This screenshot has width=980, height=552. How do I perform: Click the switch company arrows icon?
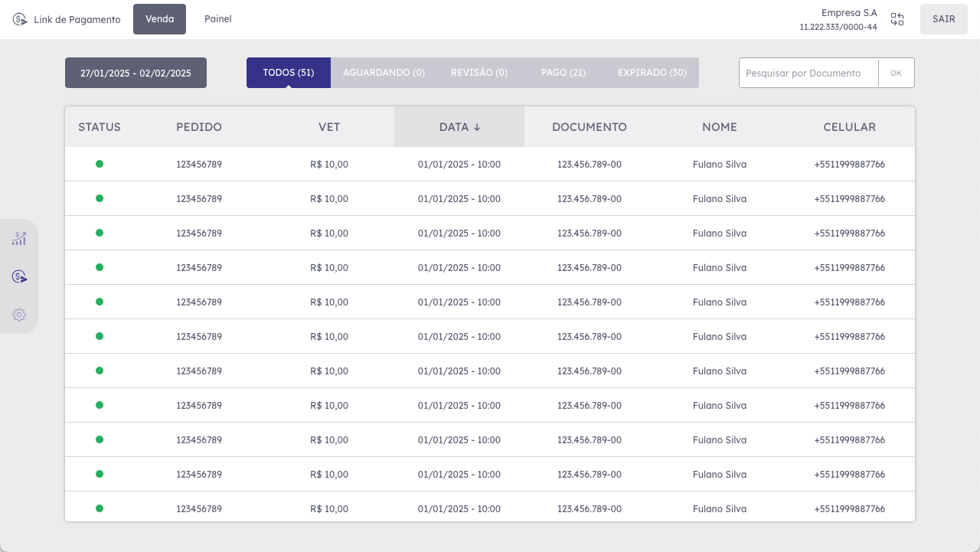pos(897,19)
